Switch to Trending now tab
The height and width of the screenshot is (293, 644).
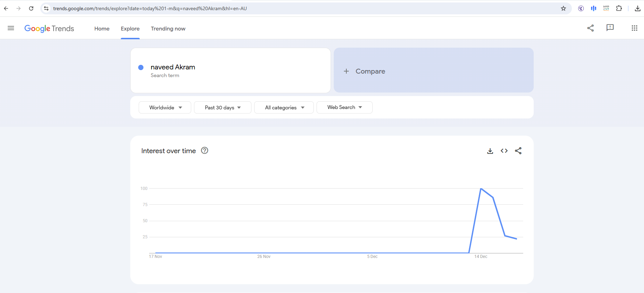pyautogui.click(x=168, y=29)
